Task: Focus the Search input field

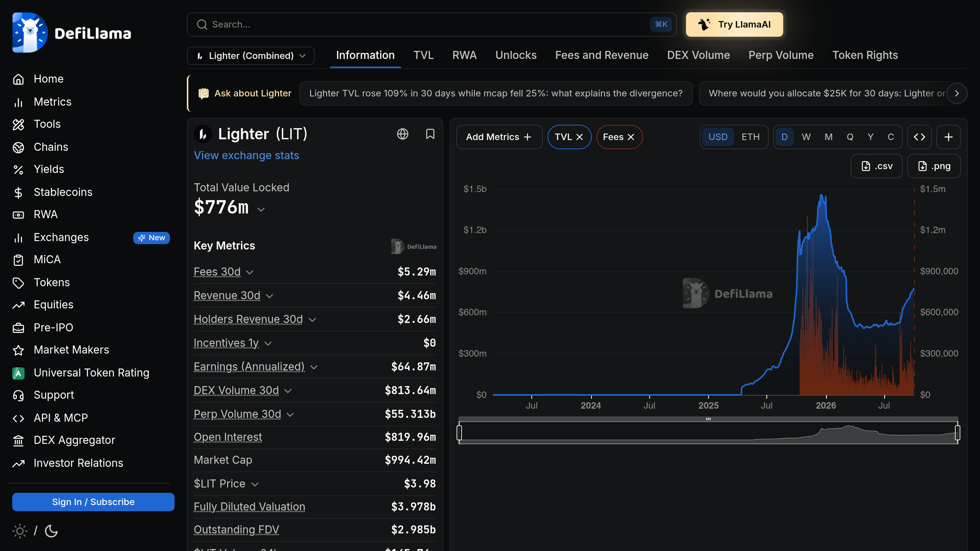Action: point(431,24)
